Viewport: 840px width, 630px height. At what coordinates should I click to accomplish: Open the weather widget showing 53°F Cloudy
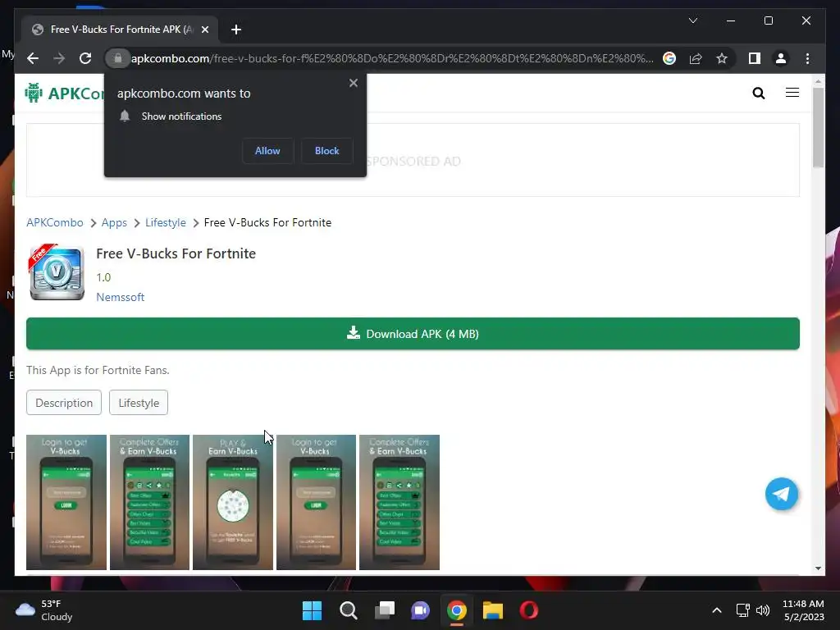(44, 610)
